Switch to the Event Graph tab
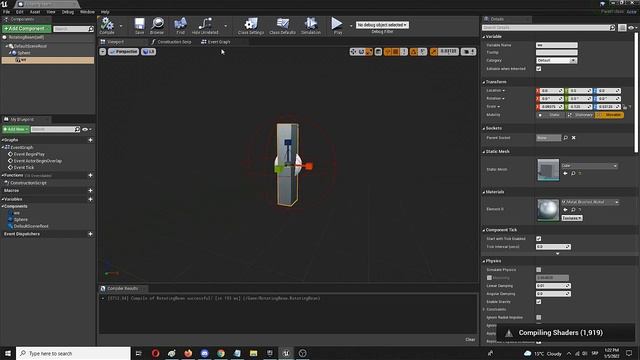The width and height of the screenshot is (640, 360). [216, 42]
